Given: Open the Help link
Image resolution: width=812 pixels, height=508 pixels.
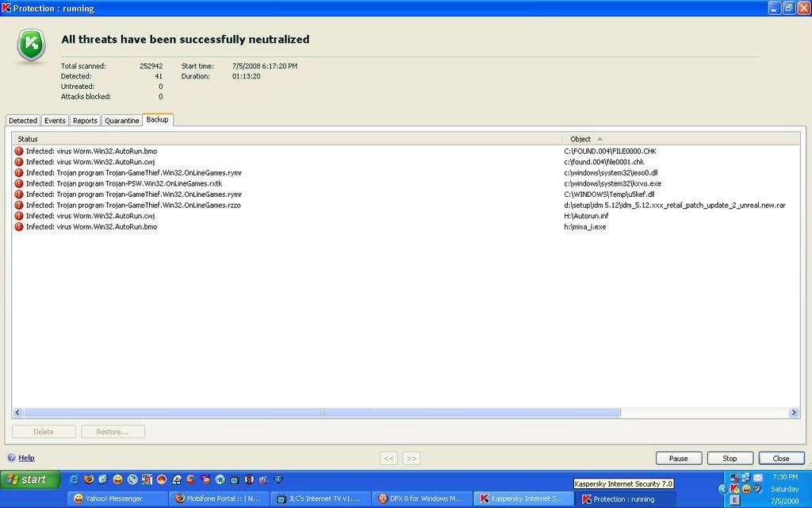Looking at the screenshot, I should pyautogui.click(x=26, y=458).
